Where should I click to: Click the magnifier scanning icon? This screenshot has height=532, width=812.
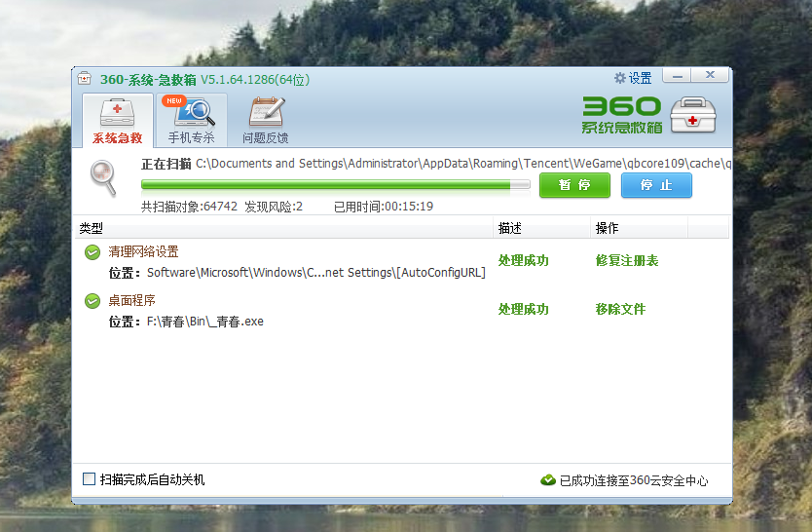pyautogui.click(x=103, y=178)
